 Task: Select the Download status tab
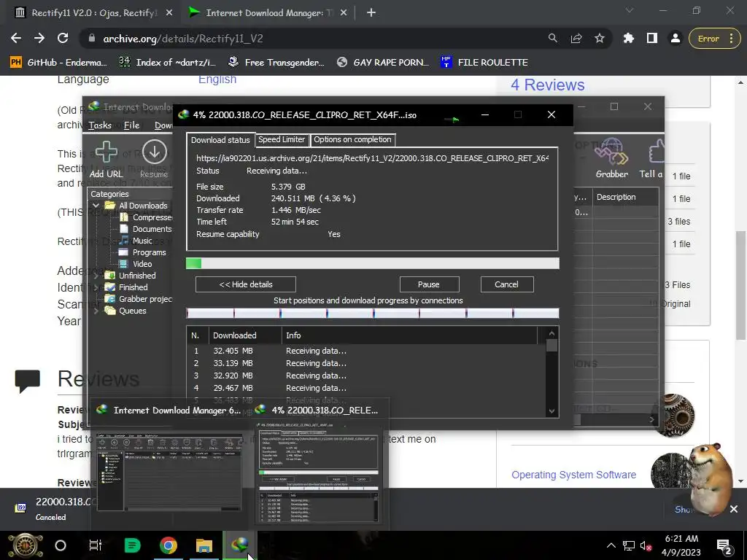pos(220,139)
